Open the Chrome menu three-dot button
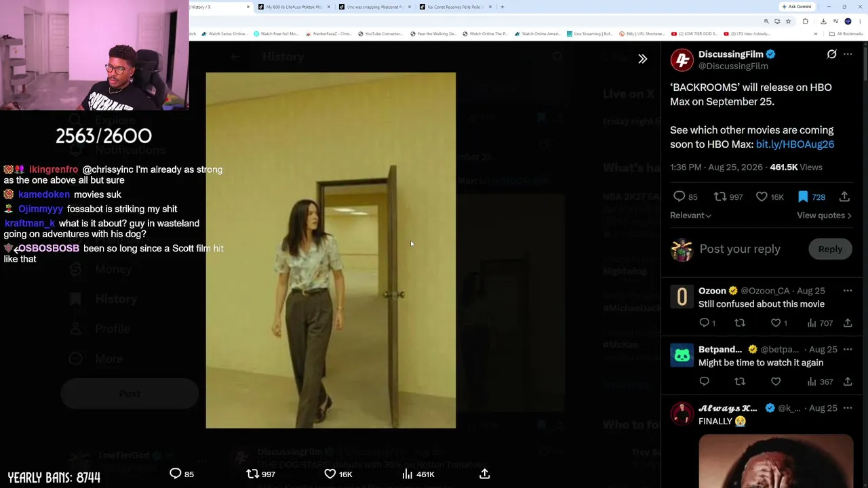The width and height of the screenshot is (868, 488). click(859, 21)
